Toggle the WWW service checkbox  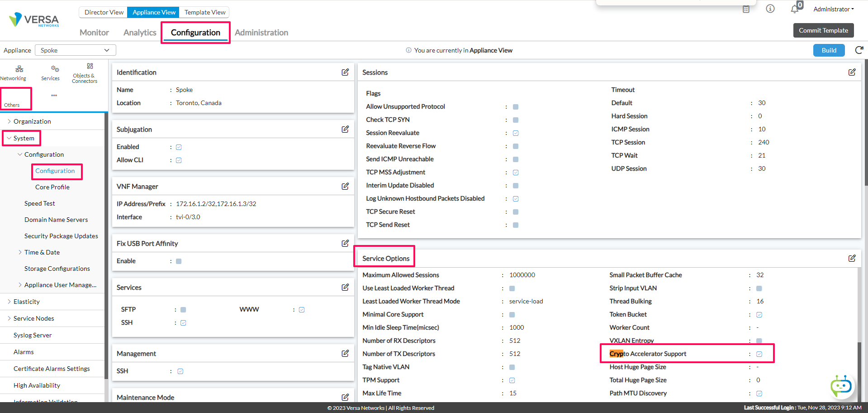click(302, 310)
